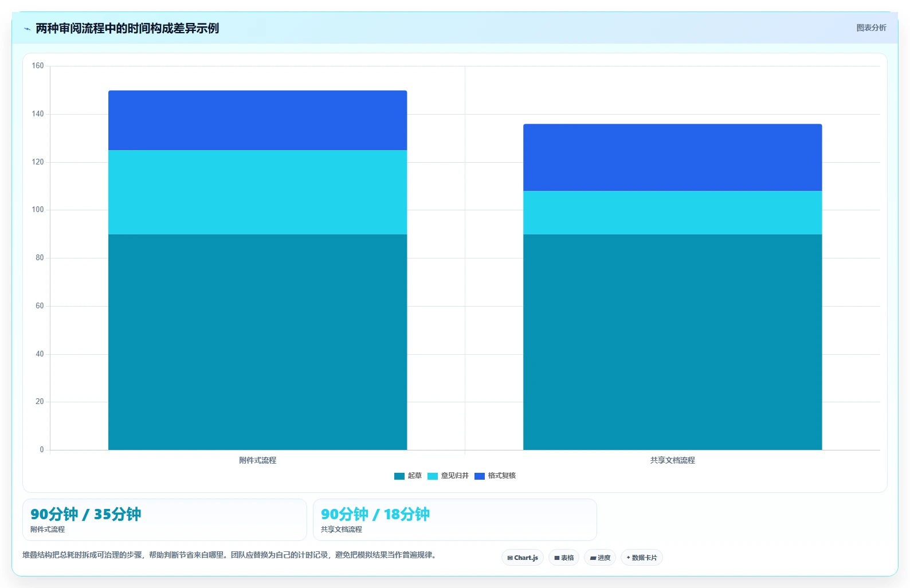Click the 共享文档流程 x-axis label
Screen dimensions: 910x588
click(673, 460)
